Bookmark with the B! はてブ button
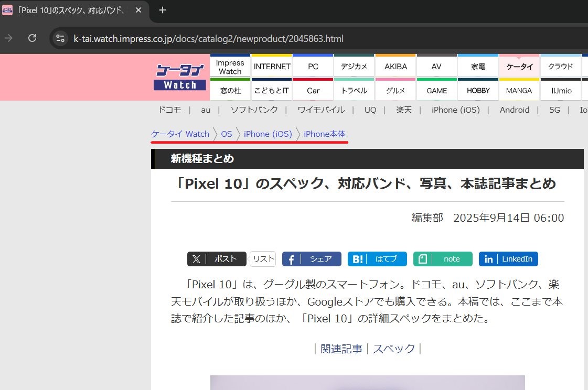The height and width of the screenshot is (390, 588). (x=377, y=259)
